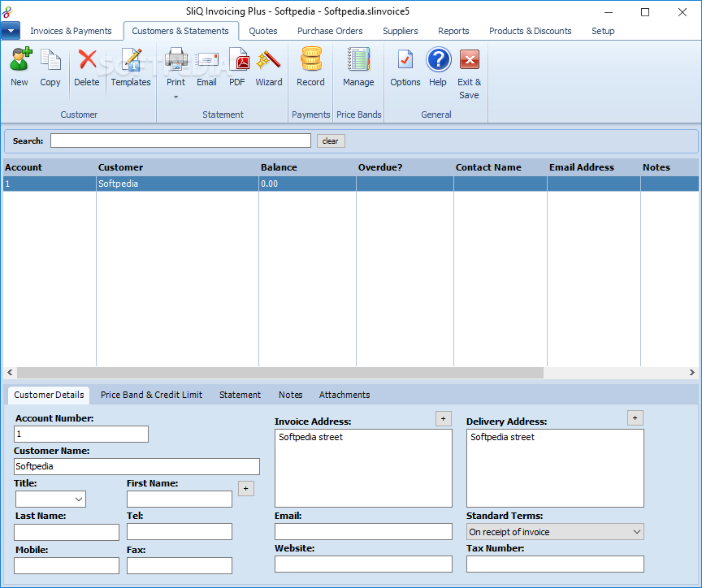Click the horizontal scrollbar thumb
The height and width of the screenshot is (588, 702).
280,372
